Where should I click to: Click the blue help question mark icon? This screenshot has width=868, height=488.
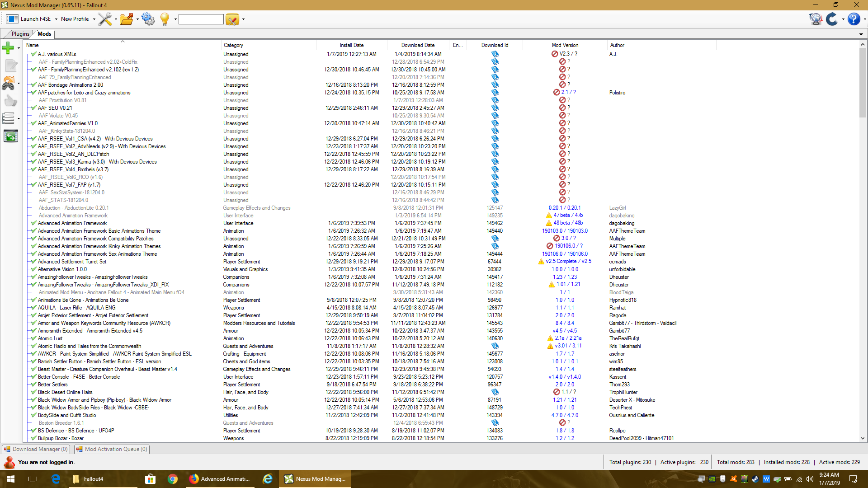coord(854,19)
